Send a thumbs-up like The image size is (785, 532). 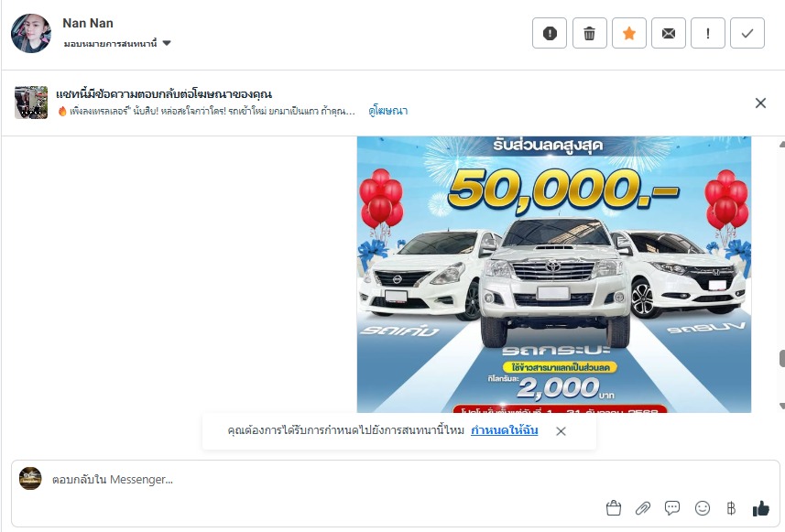[x=761, y=508]
